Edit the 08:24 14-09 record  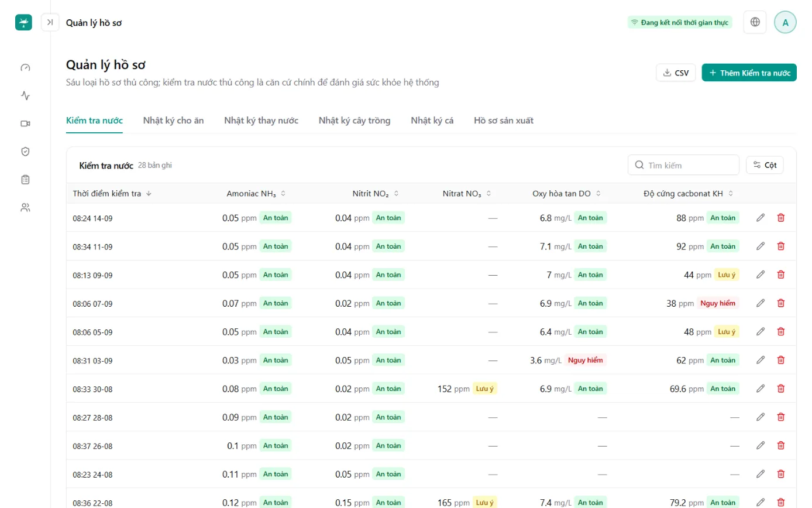[761, 218]
